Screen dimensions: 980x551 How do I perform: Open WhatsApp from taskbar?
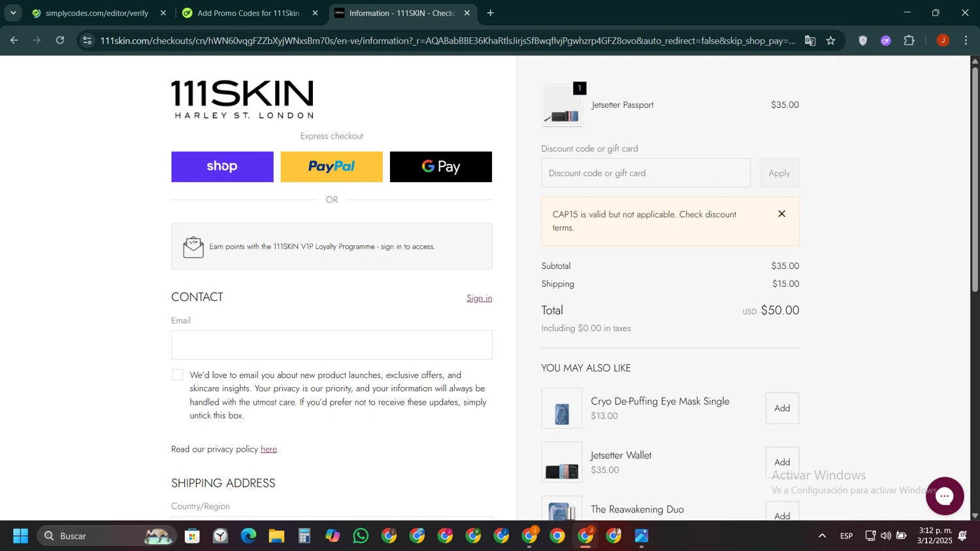[361, 536]
